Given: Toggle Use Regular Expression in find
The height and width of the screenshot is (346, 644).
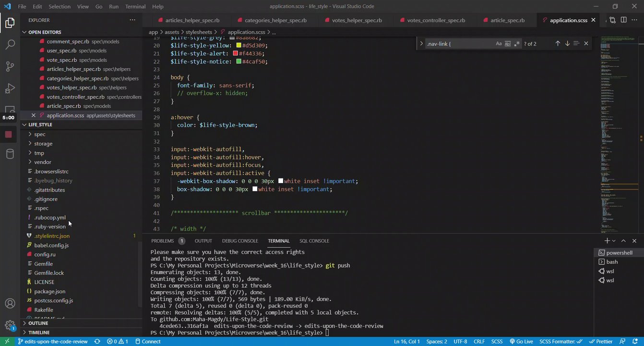Looking at the screenshot, I should point(517,44).
